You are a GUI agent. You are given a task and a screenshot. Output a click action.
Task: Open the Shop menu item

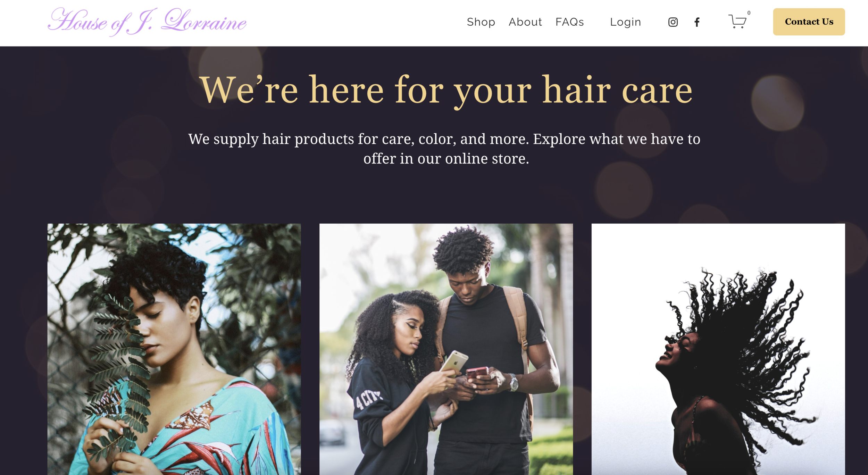pos(481,22)
